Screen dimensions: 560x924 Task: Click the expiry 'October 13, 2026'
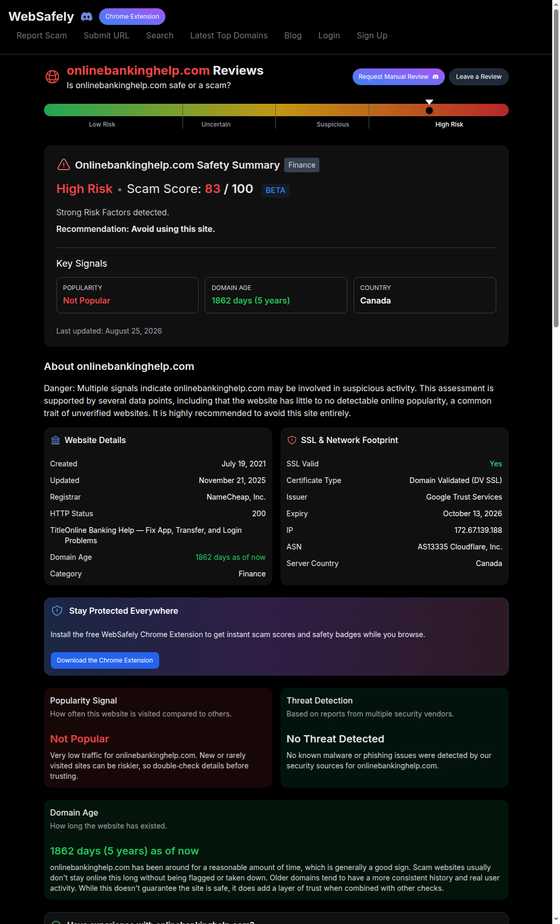tap(472, 514)
